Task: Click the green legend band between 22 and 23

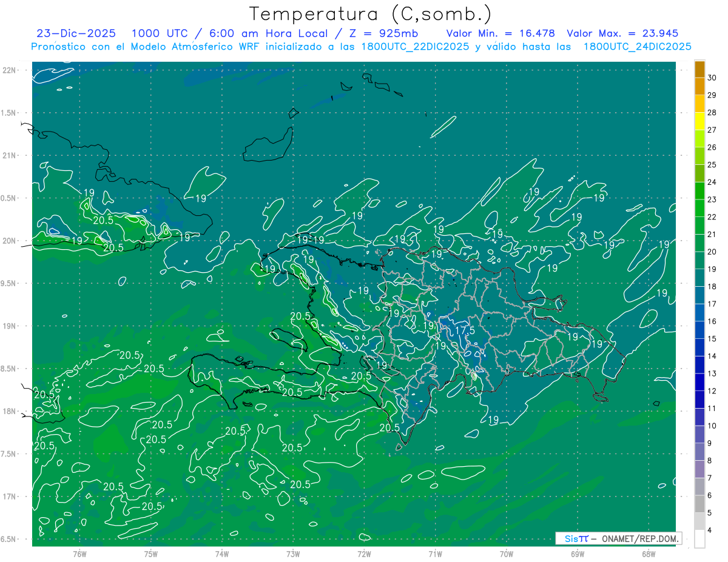Action: [x=699, y=208]
